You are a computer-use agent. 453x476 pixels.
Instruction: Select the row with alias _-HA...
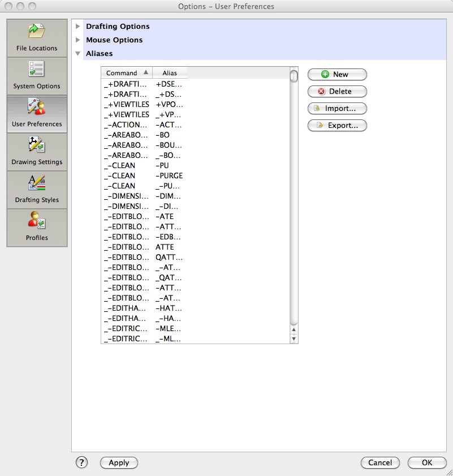[196, 319]
